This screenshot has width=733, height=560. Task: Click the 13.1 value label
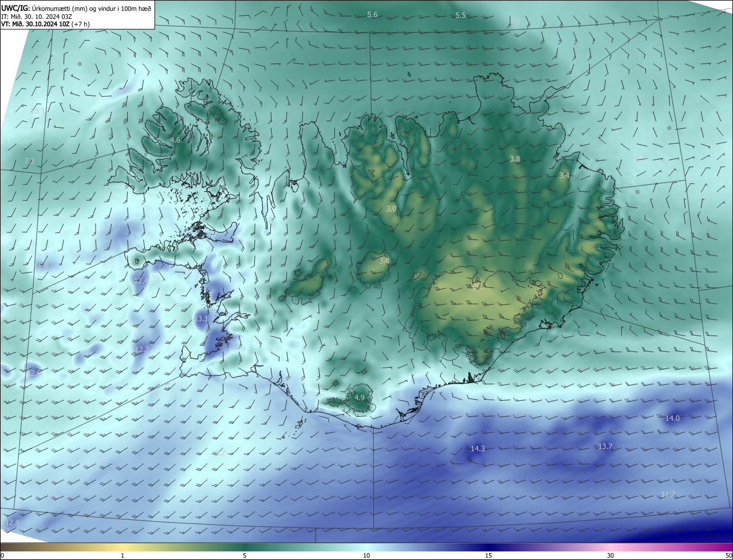(202, 319)
